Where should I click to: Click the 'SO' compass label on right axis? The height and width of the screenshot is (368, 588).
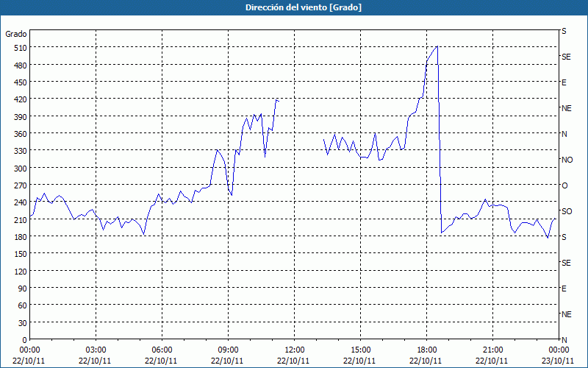pyautogui.click(x=567, y=211)
